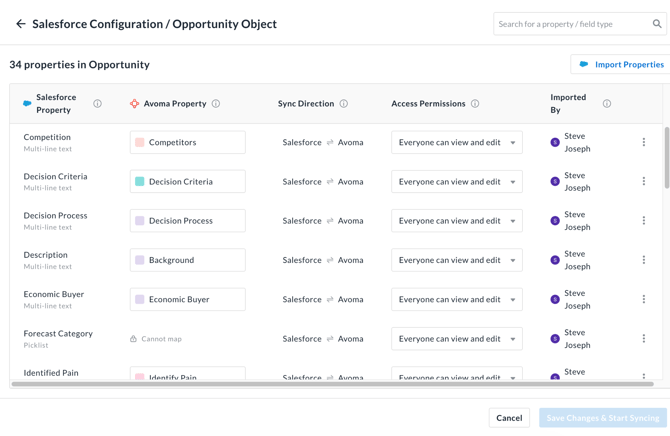Click the Salesforce Property info icon
The width and height of the screenshot is (670, 436).
[x=97, y=103]
